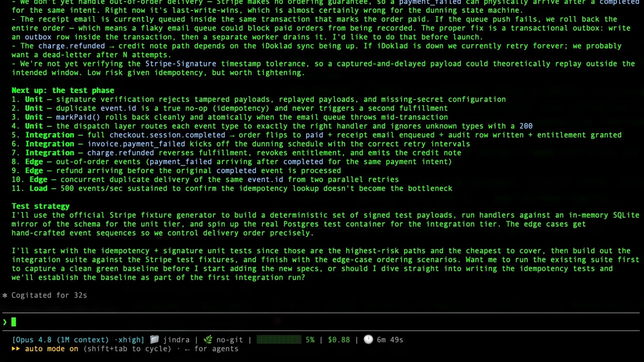Image resolution: width=644 pixels, height=362 pixels.
Task: Click the '6m 49s' elapsed time
Action: click(390, 340)
